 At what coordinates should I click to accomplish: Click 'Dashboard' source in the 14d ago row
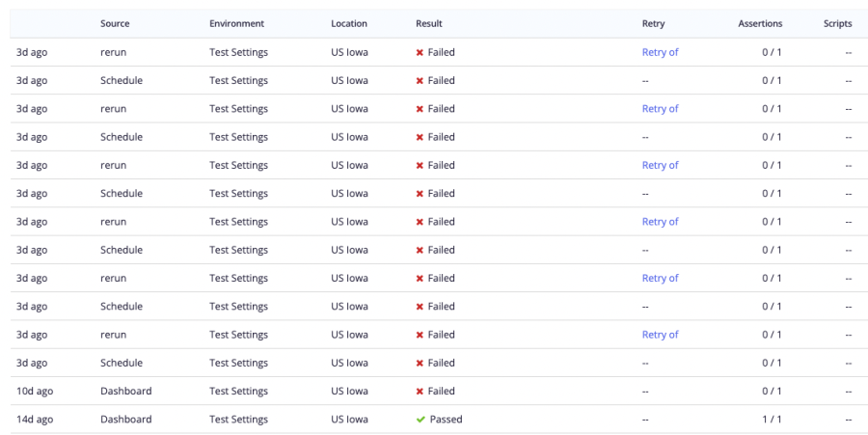click(125, 420)
